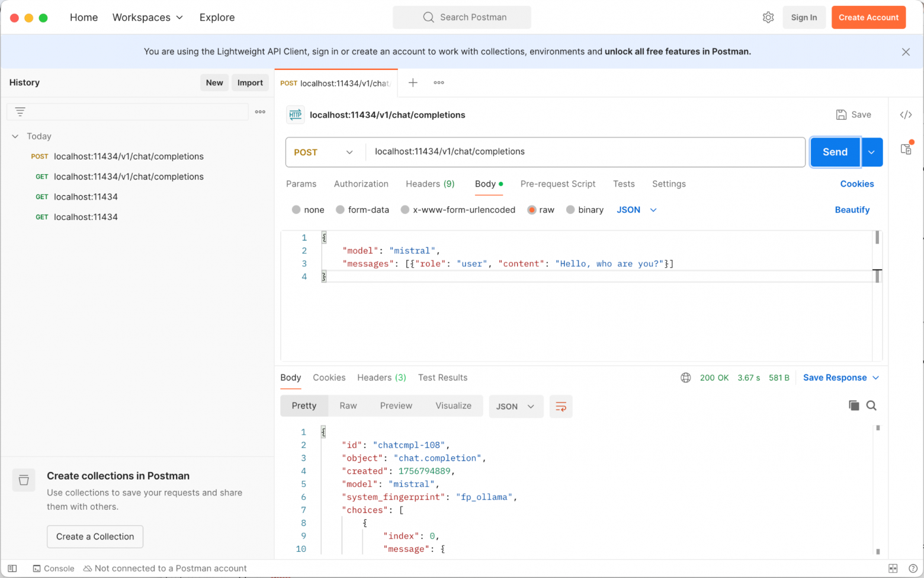The width and height of the screenshot is (924, 578).
Task: Toggle the sidebar from the status bar
Action: (12, 569)
